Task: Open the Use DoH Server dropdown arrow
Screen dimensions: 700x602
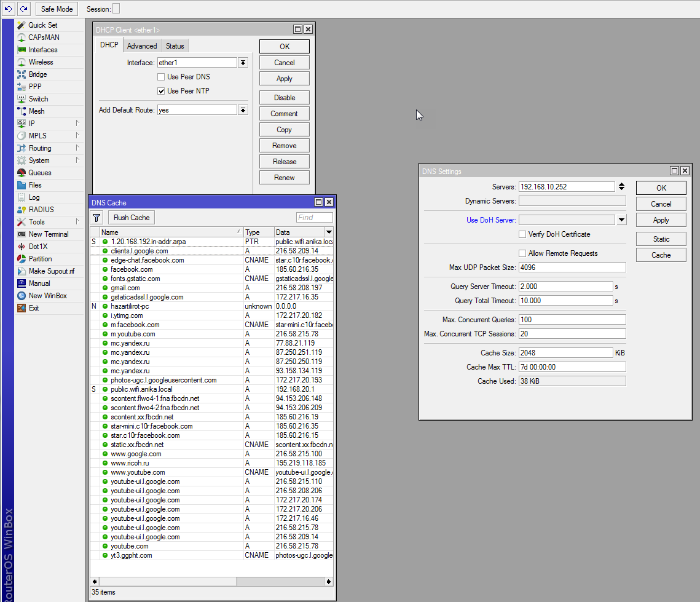Action: click(621, 220)
